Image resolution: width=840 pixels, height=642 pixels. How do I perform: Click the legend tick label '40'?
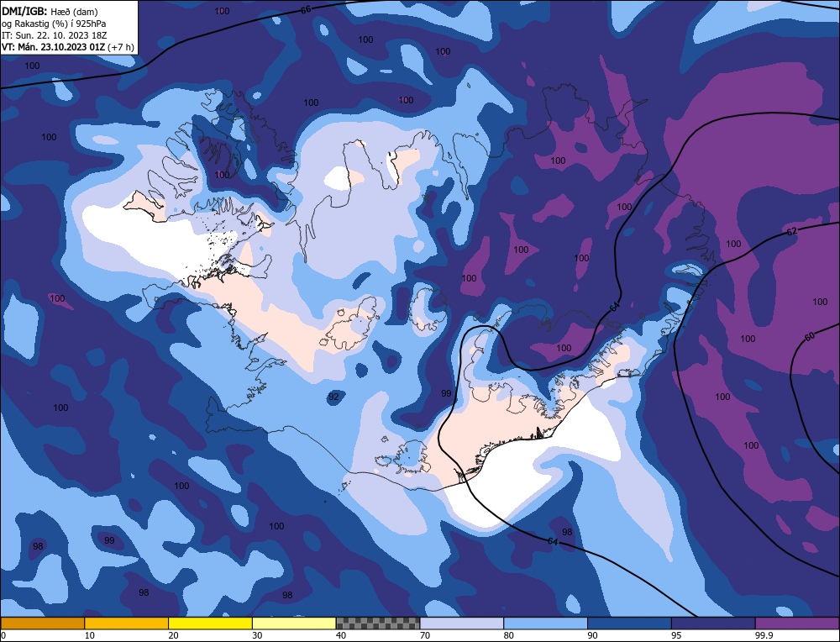pyautogui.click(x=341, y=635)
